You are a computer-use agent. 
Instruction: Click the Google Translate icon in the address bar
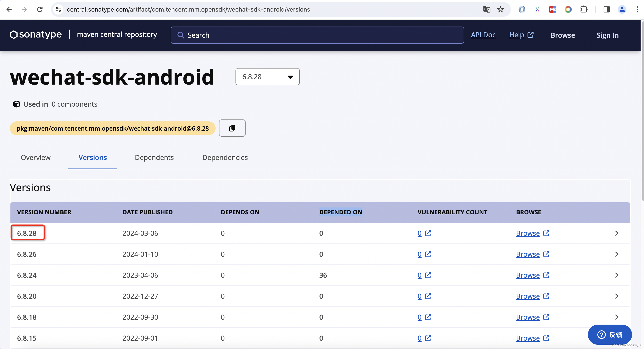click(x=486, y=9)
